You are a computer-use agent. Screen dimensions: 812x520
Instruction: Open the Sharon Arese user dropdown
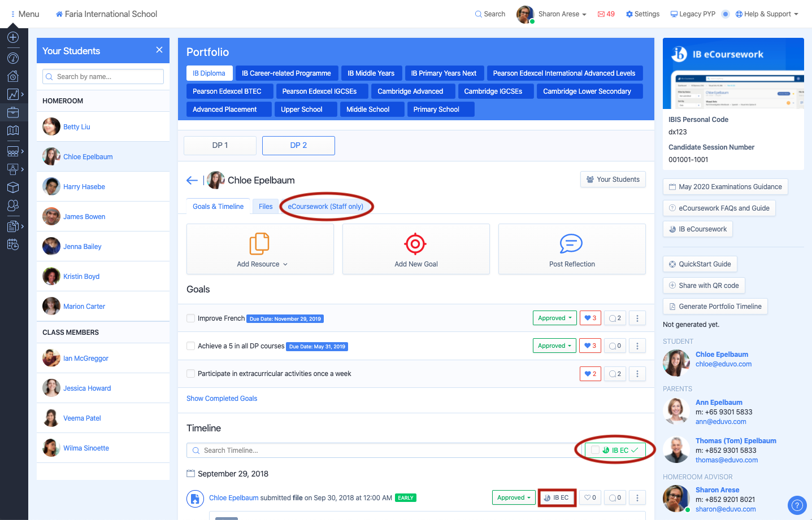point(562,14)
